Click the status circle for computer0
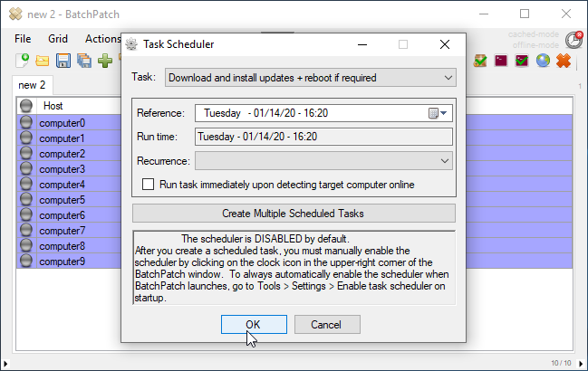This screenshot has width=588, height=371. (x=26, y=122)
